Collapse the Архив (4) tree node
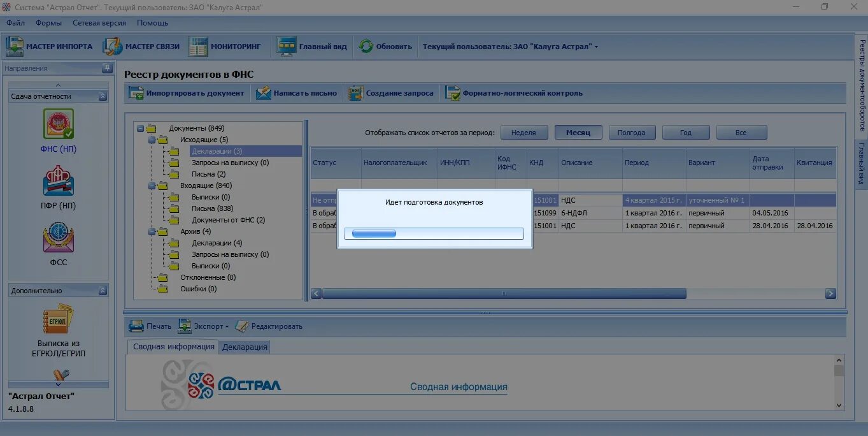The width and height of the screenshot is (868, 436). point(152,231)
